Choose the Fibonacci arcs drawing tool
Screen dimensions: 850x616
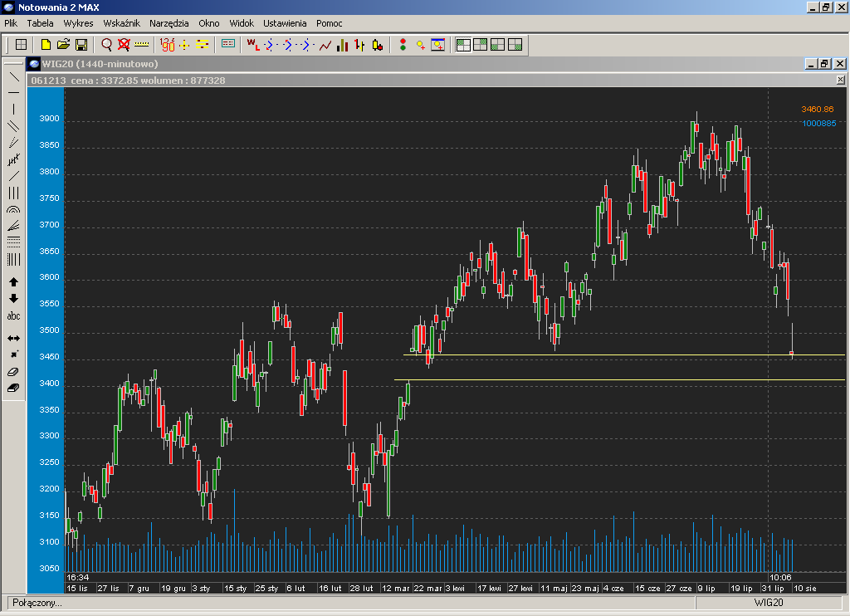click(14, 210)
